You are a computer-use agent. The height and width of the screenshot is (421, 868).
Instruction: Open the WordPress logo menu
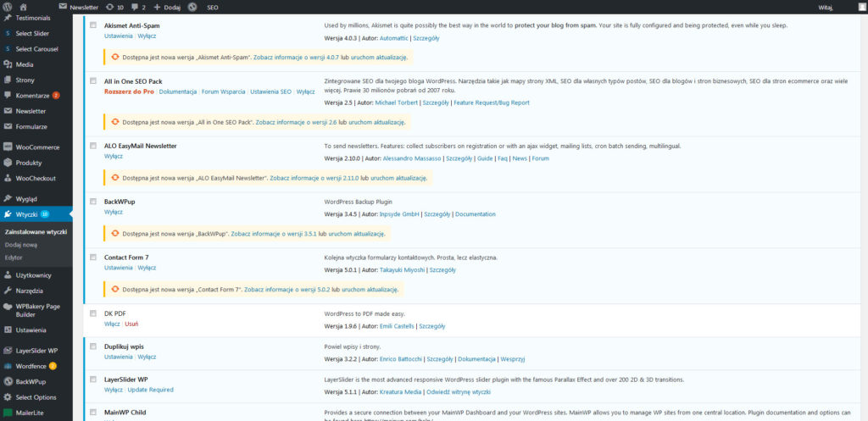click(7, 7)
